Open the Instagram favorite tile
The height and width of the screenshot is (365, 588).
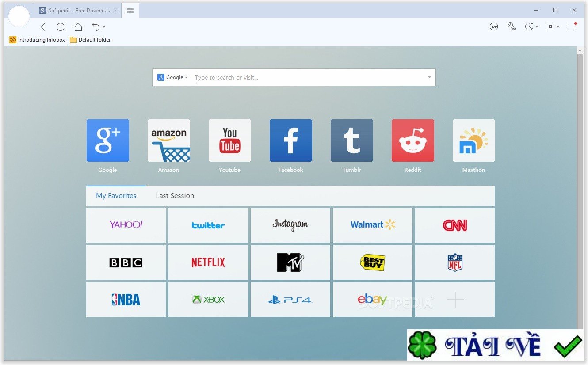click(290, 225)
